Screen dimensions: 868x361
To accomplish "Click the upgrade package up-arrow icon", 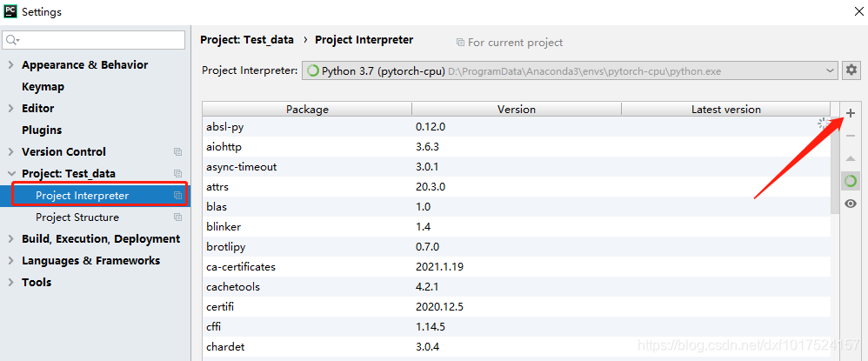I will (x=850, y=158).
